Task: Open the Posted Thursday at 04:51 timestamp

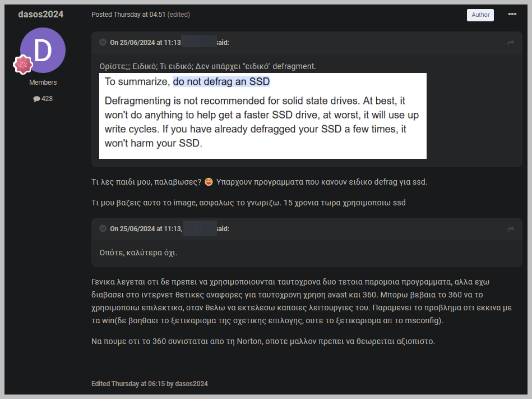Action: pos(128,15)
